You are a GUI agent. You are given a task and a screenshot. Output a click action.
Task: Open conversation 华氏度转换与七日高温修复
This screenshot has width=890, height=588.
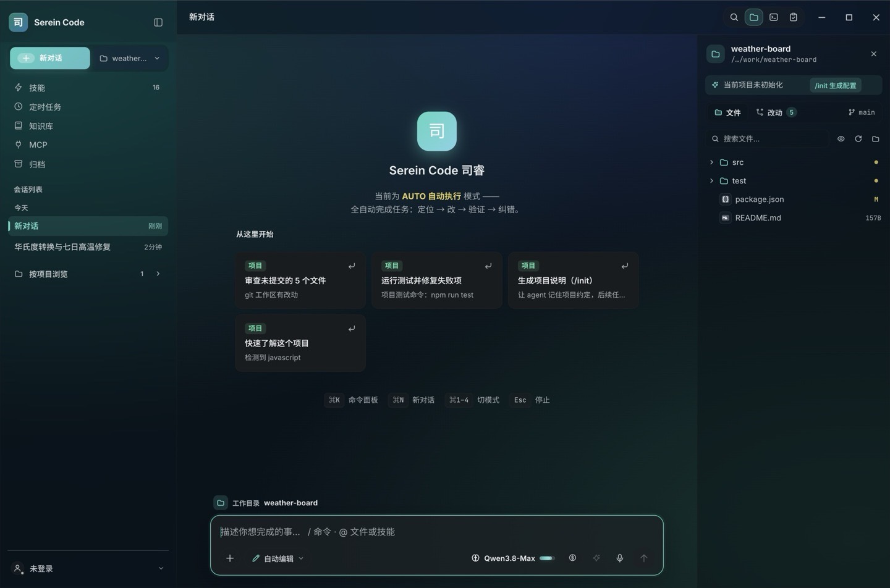coord(88,247)
